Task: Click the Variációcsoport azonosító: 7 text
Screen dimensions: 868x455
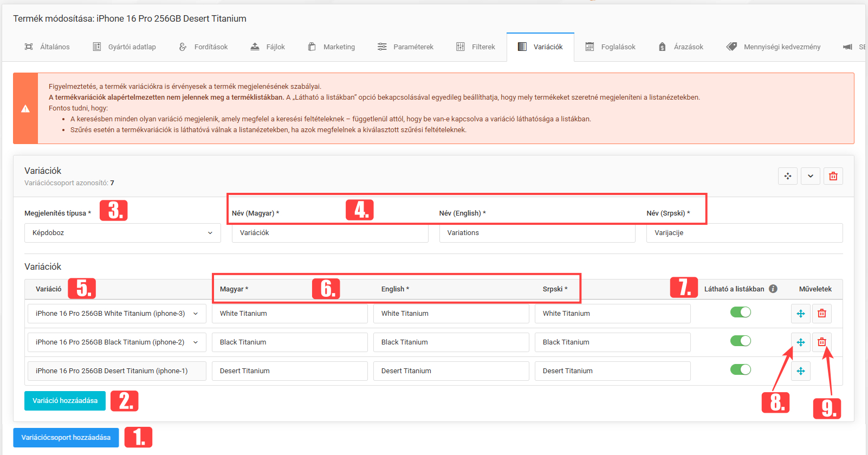Action: click(69, 183)
